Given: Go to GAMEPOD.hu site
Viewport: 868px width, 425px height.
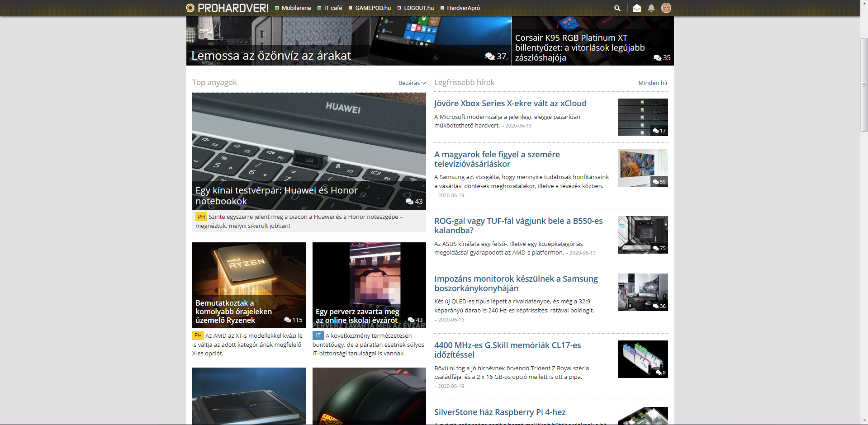Looking at the screenshot, I should click(x=370, y=8).
